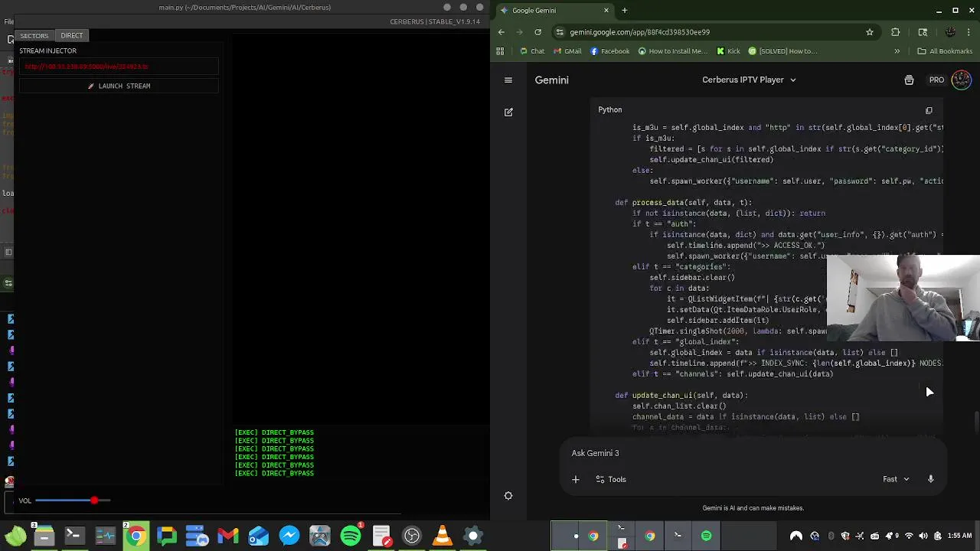Image resolution: width=980 pixels, height=551 pixels.
Task: Click the last [EXEC] DIRECT_BYPASS log line
Action: tap(274, 473)
